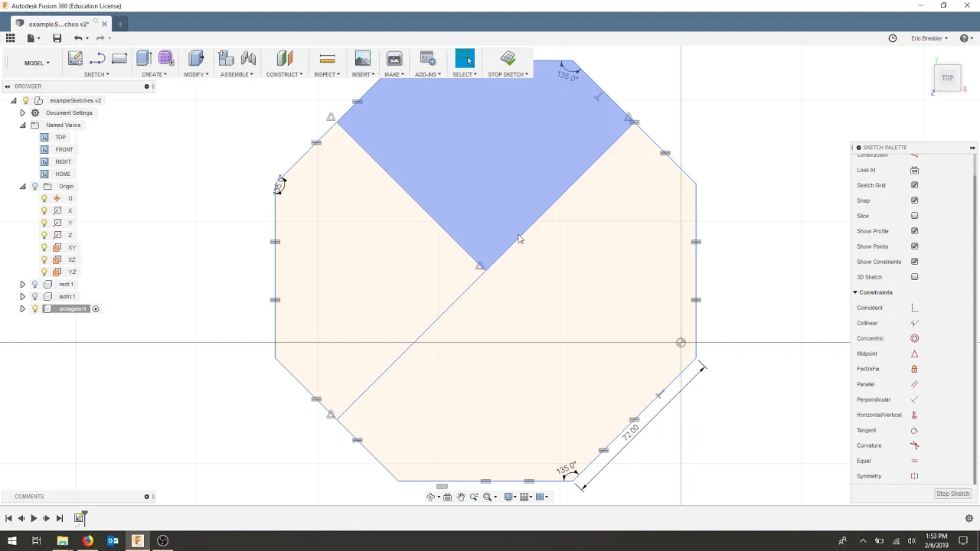Select the octagon:1 component in browser
The image size is (980, 551).
[73, 308]
